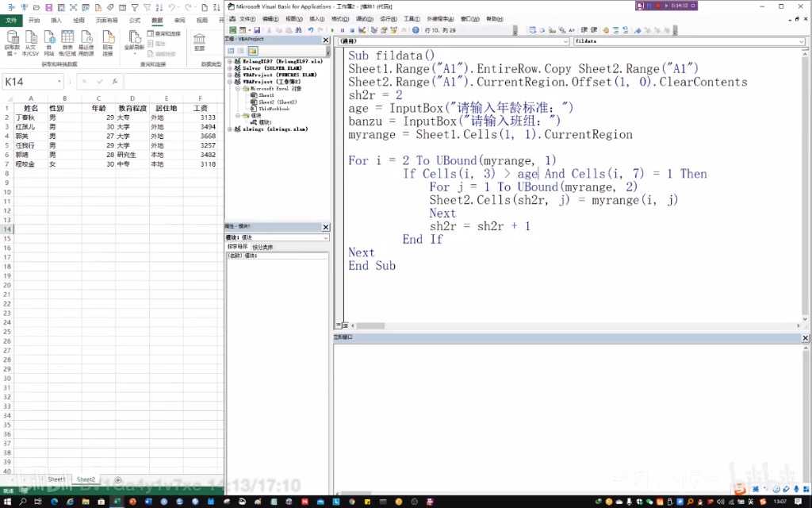The image size is (812, 508).
Task: Run the macro with the VBA play button
Action: click(x=332, y=30)
